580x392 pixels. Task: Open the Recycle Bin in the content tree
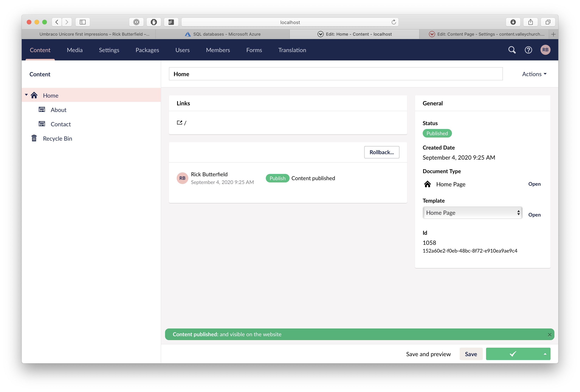click(57, 138)
